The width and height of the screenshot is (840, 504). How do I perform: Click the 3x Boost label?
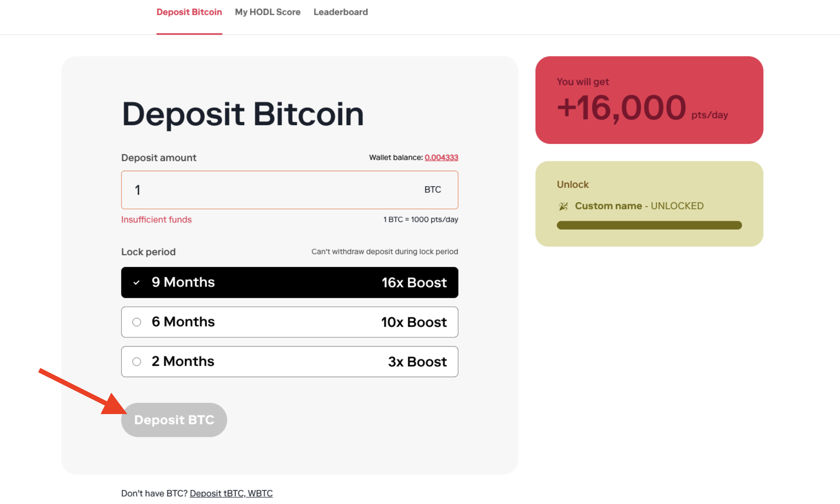(x=417, y=362)
